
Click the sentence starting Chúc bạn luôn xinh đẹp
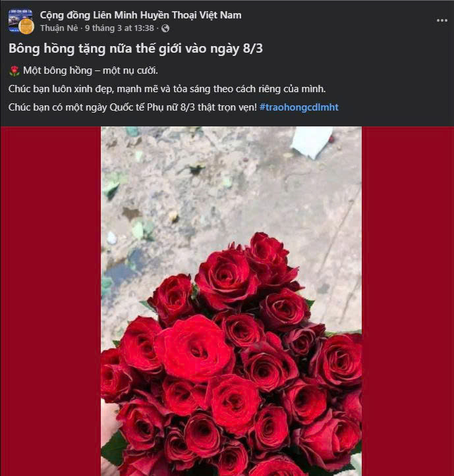(x=167, y=88)
